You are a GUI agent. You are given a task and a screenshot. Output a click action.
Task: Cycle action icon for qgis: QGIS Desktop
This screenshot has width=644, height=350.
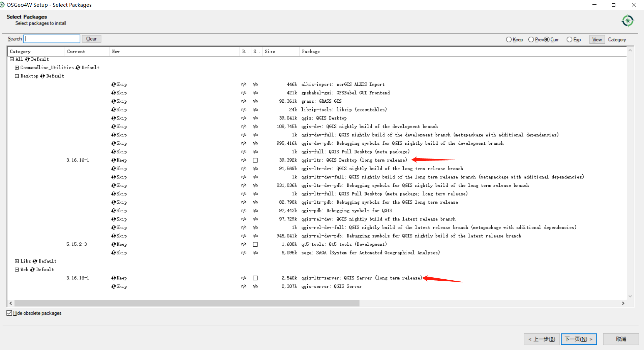coord(114,118)
